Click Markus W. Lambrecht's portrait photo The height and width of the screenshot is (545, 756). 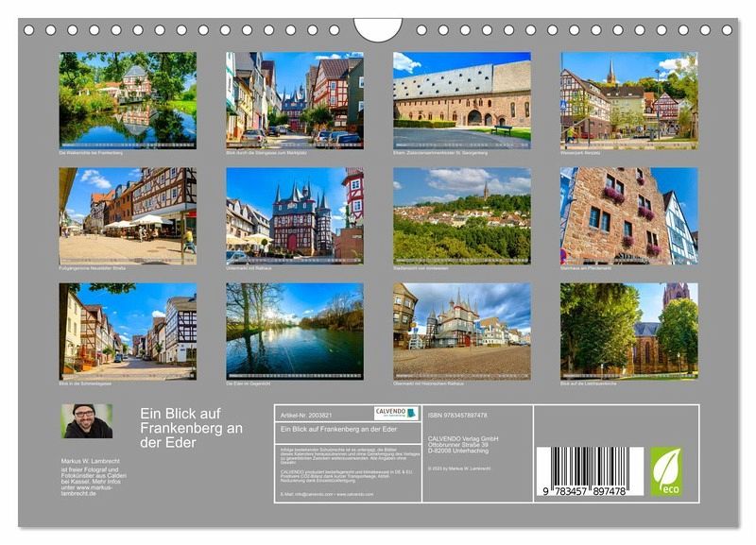(x=87, y=421)
